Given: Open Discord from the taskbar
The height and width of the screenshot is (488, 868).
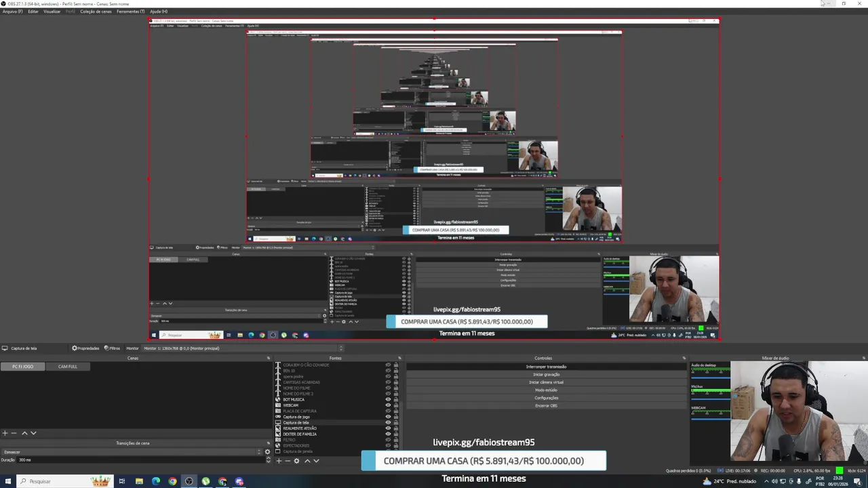Looking at the screenshot, I should coord(239,481).
